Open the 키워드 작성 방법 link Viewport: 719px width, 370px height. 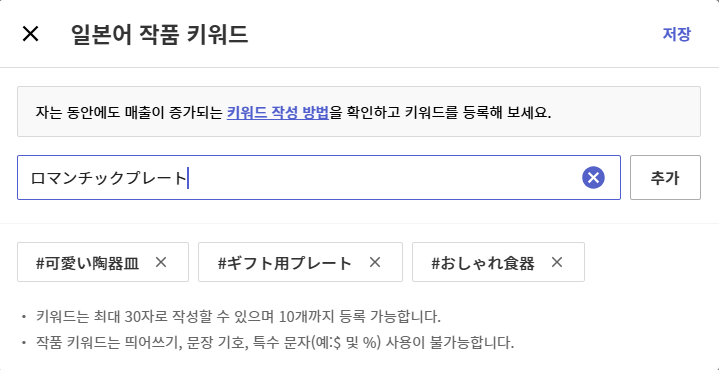coord(278,112)
